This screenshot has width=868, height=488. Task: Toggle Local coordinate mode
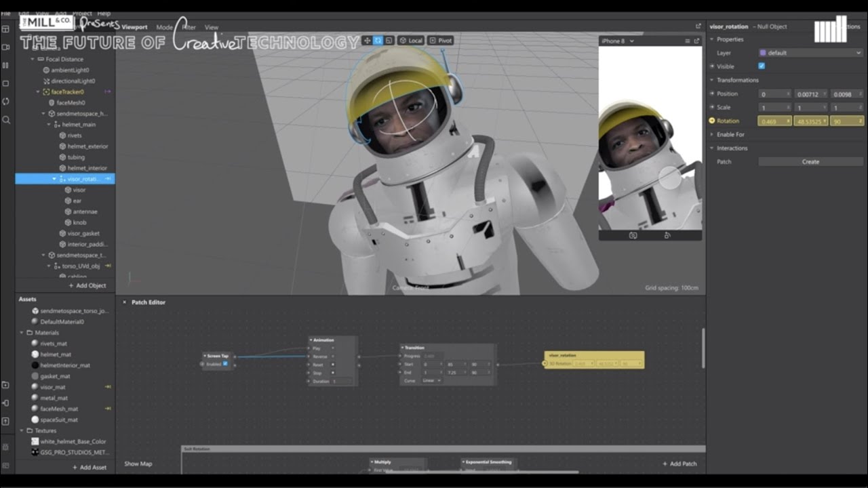[x=411, y=41]
